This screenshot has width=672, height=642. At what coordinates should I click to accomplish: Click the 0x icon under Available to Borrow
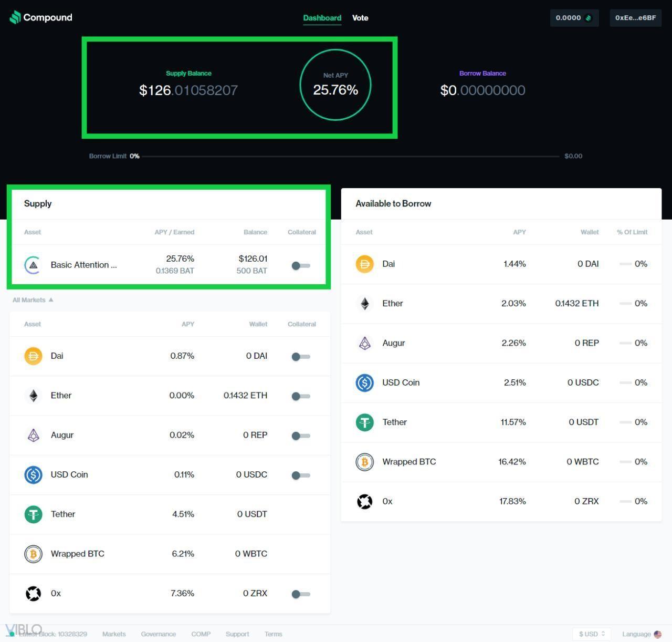[x=364, y=501]
